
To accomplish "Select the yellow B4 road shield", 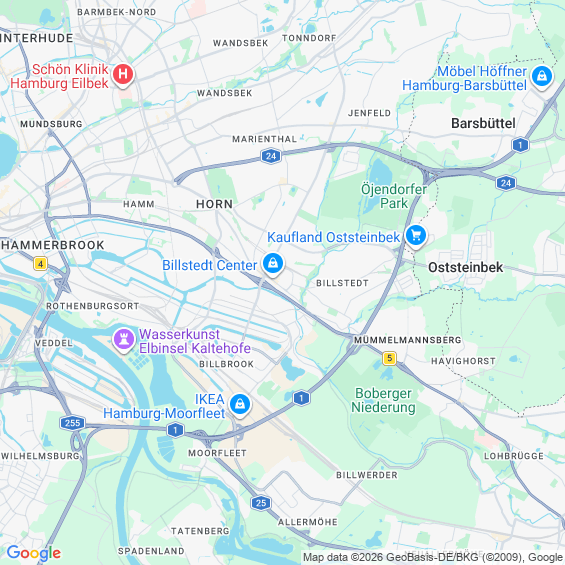I will (x=40, y=264).
